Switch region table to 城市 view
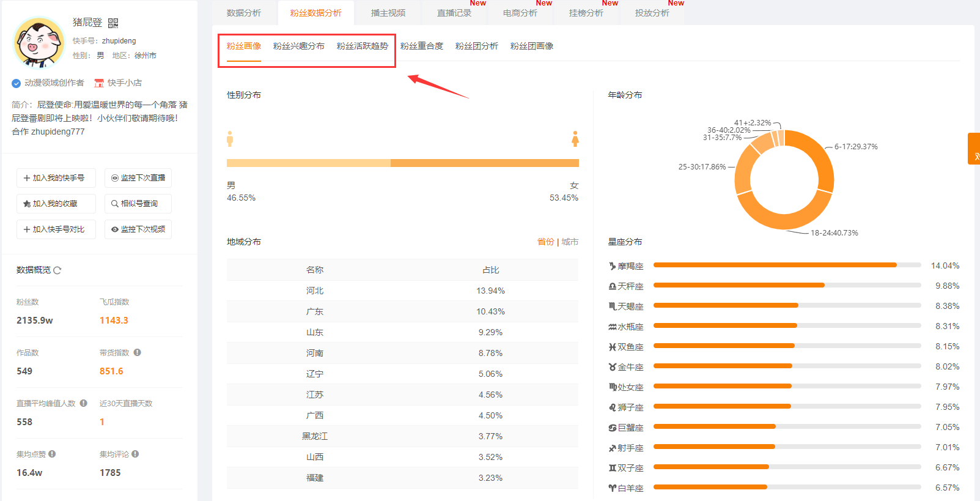The width and height of the screenshot is (980, 501). click(x=570, y=242)
